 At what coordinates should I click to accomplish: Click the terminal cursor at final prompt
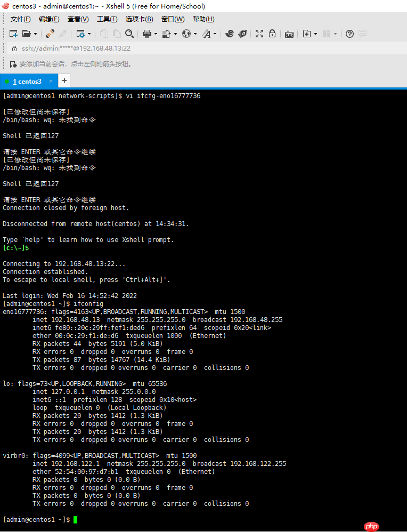pyautogui.click(x=75, y=519)
